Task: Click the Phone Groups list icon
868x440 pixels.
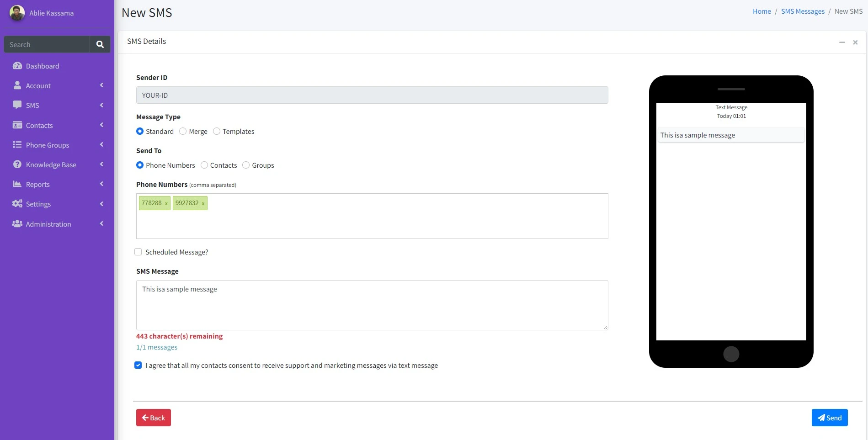Action: [17, 145]
